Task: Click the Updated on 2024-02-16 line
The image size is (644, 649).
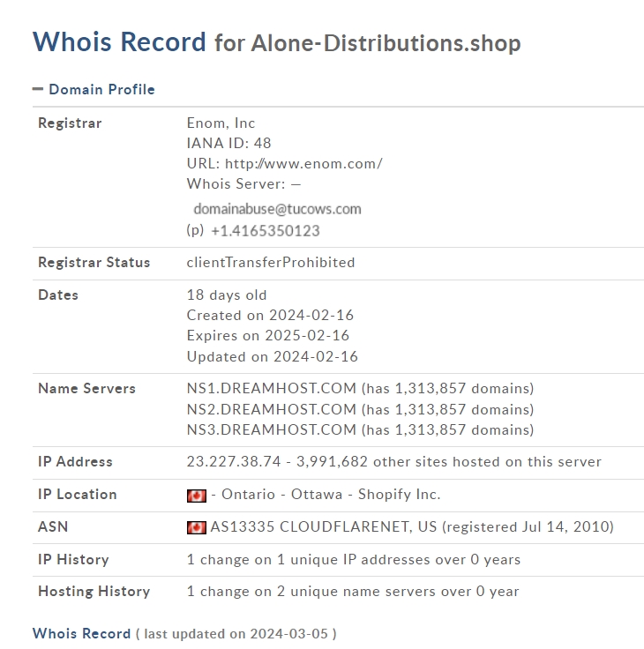Action: click(272, 357)
